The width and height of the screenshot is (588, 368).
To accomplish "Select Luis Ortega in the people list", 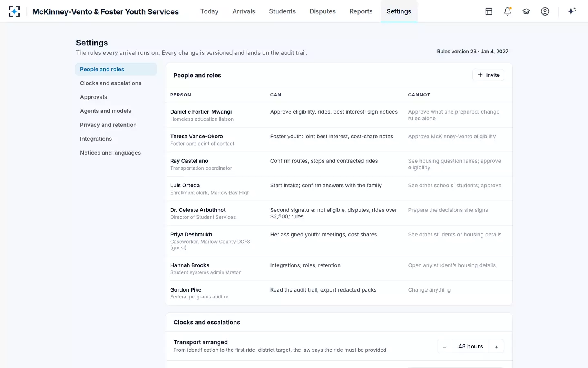I will [x=185, y=185].
